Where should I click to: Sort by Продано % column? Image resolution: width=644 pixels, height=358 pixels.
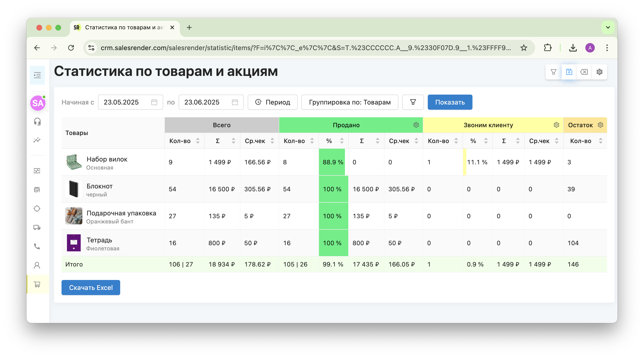click(342, 141)
